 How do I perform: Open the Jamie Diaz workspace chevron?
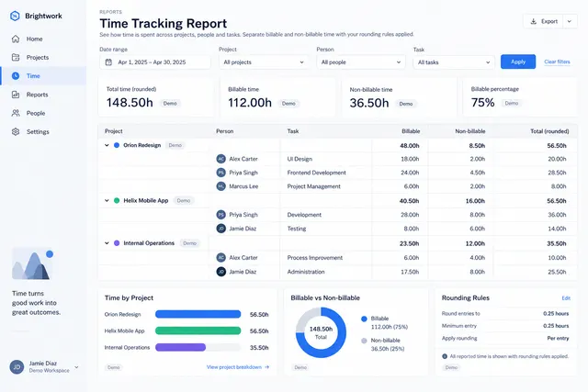point(76,367)
